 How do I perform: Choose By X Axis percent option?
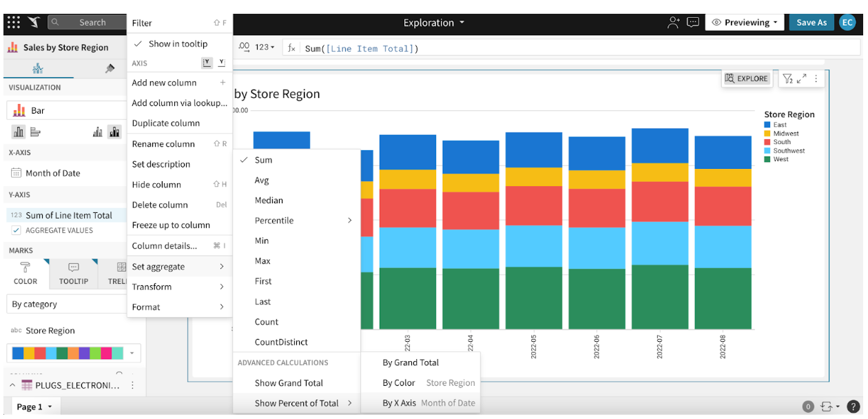pos(399,403)
